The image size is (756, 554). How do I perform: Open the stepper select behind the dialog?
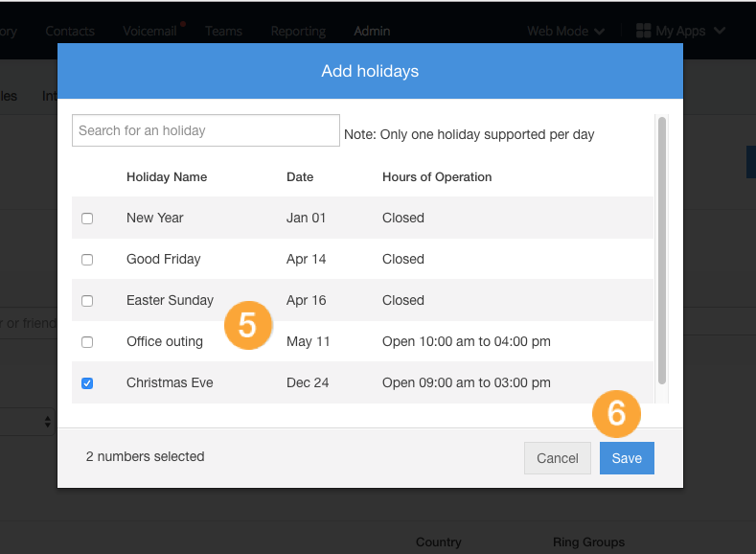point(27,422)
